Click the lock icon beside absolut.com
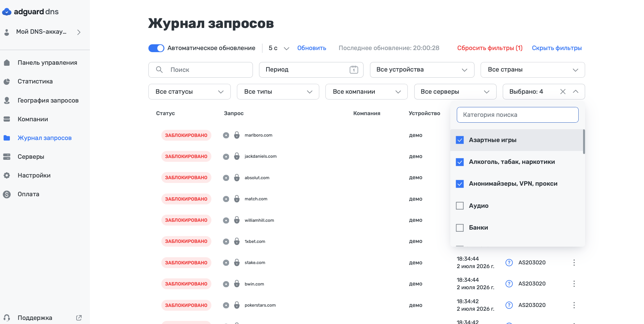This screenshot has width=644, height=324. pos(237,178)
